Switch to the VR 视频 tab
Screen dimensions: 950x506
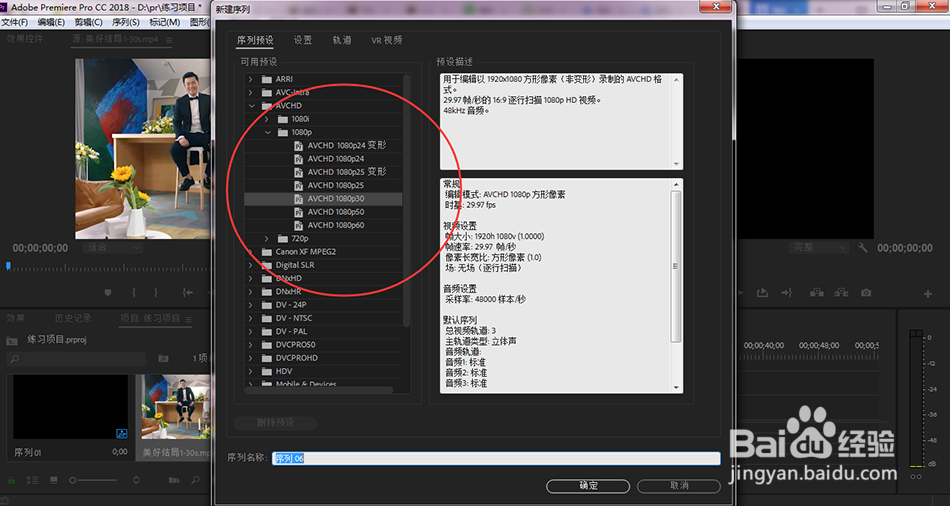pyautogui.click(x=387, y=40)
